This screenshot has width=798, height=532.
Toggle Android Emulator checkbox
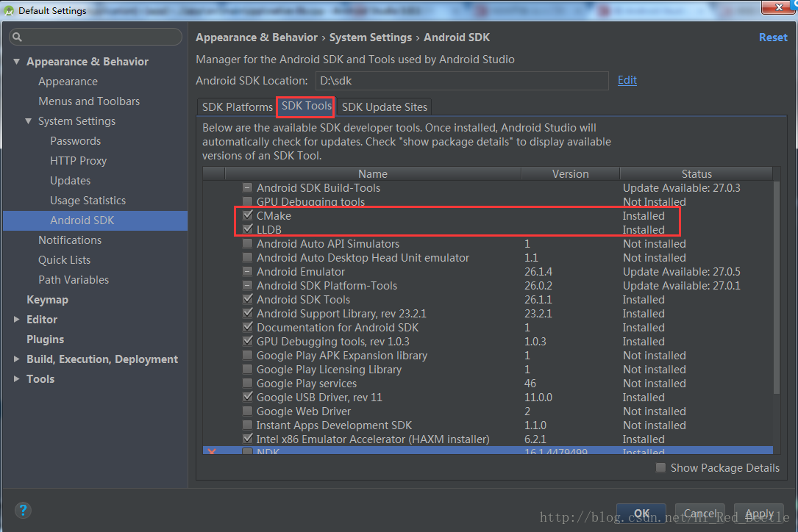(x=247, y=271)
